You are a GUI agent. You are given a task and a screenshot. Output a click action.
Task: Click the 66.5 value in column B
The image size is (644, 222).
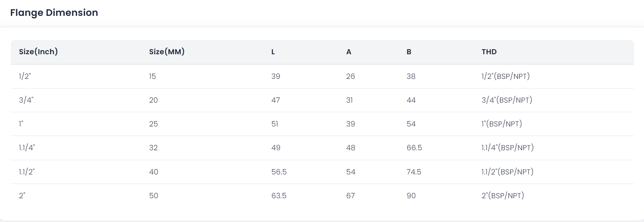click(x=414, y=148)
